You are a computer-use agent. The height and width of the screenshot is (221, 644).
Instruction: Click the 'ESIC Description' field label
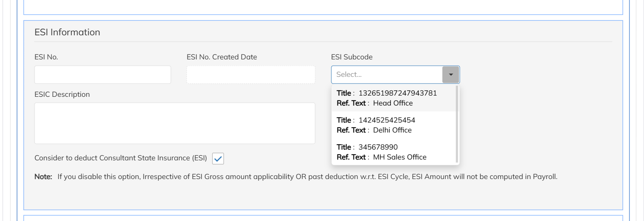[62, 94]
